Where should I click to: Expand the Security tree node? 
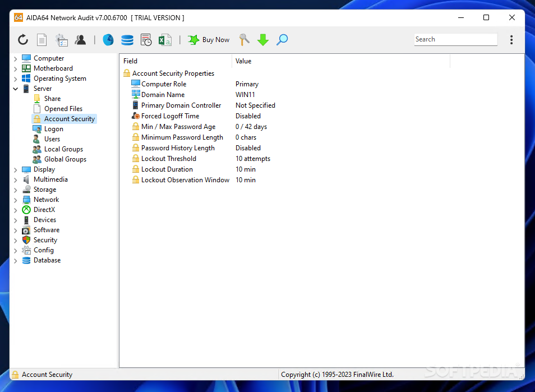15,240
